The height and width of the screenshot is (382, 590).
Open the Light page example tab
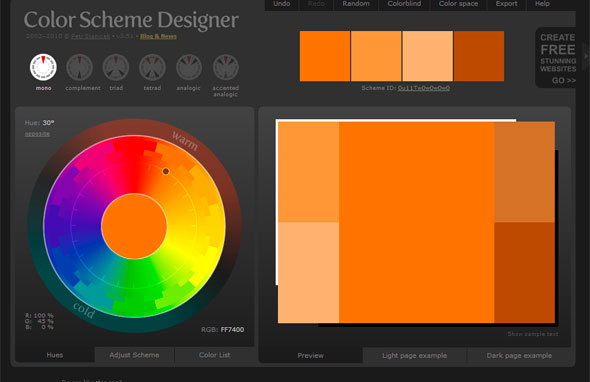(415, 355)
